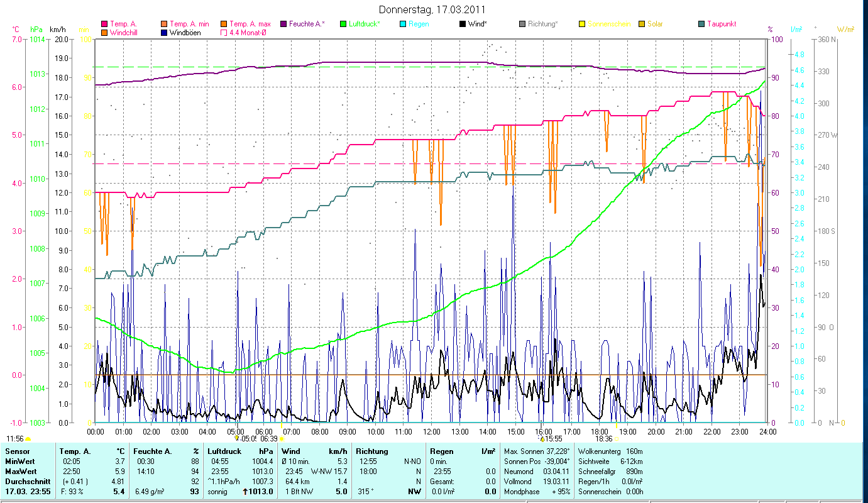868x503 pixels.
Task: Click the chart title Donnerstag, 17.03.2011
Action: click(432, 10)
